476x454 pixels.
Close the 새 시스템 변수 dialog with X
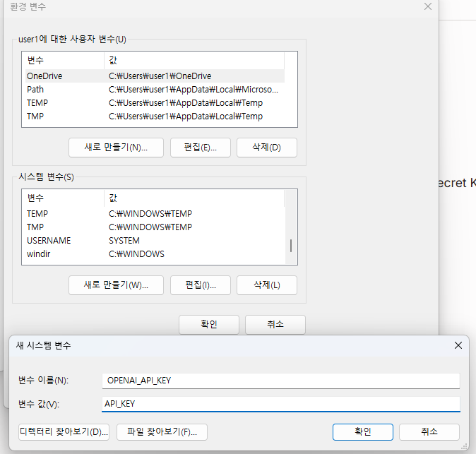coord(458,345)
